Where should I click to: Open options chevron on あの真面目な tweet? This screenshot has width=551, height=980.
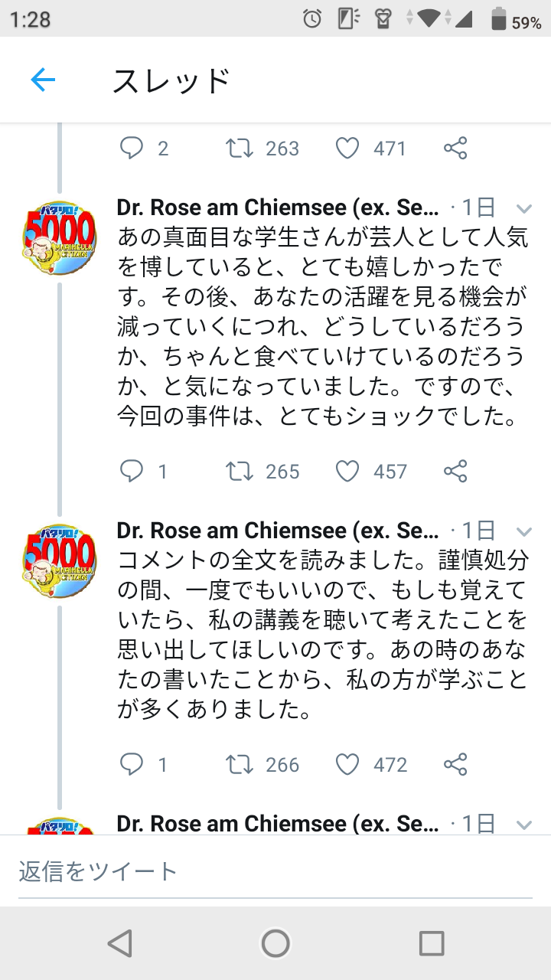pos(524,208)
